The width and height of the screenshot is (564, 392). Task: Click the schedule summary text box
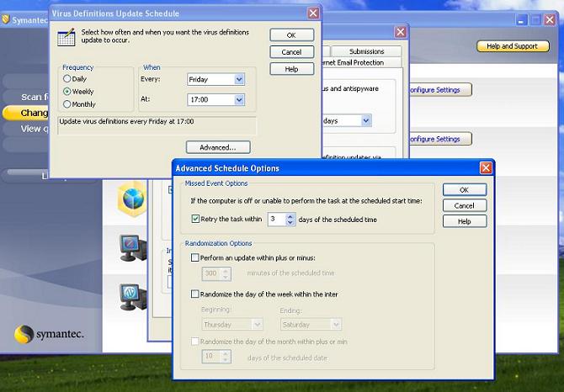click(x=157, y=125)
